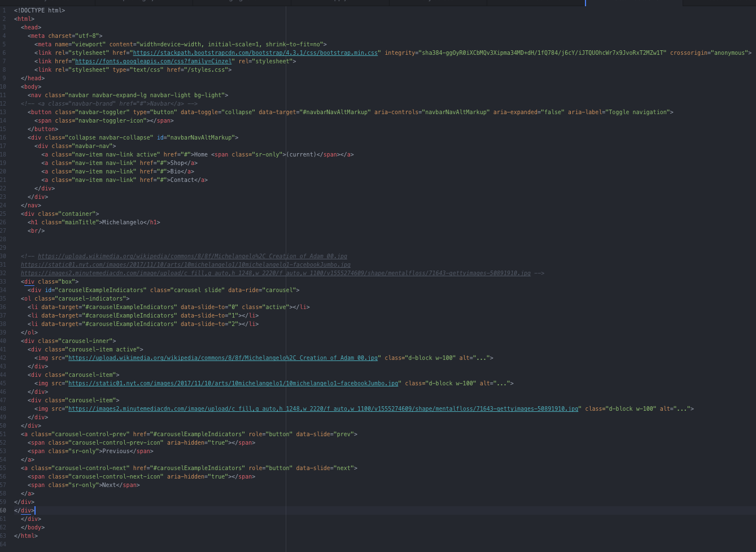756x552 pixels.
Task: Click the closing </nav> tag
Action: click(31, 205)
